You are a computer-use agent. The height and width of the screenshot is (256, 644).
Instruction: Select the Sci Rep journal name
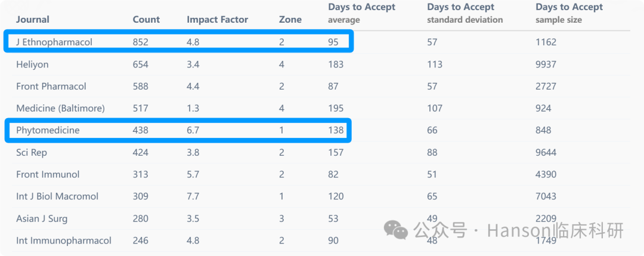32,152
